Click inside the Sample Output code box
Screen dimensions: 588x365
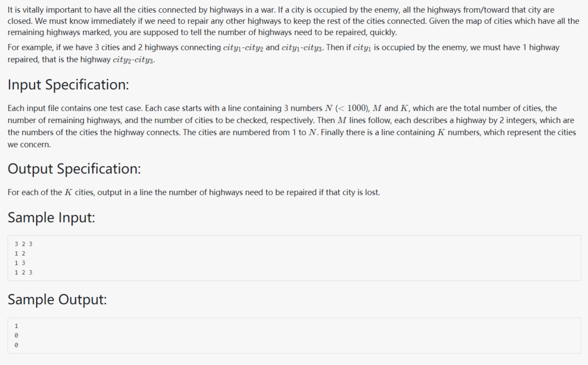click(294, 336)
